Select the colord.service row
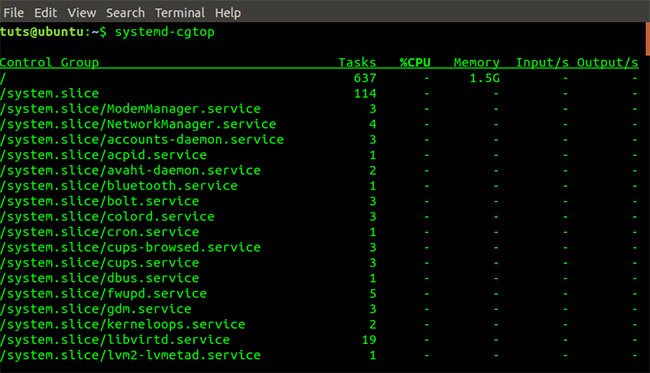Screen dimensions: 650x373 319,216
